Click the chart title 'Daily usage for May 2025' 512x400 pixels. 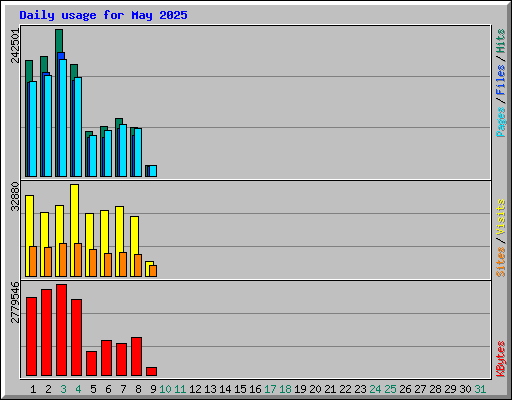point(103,15)
